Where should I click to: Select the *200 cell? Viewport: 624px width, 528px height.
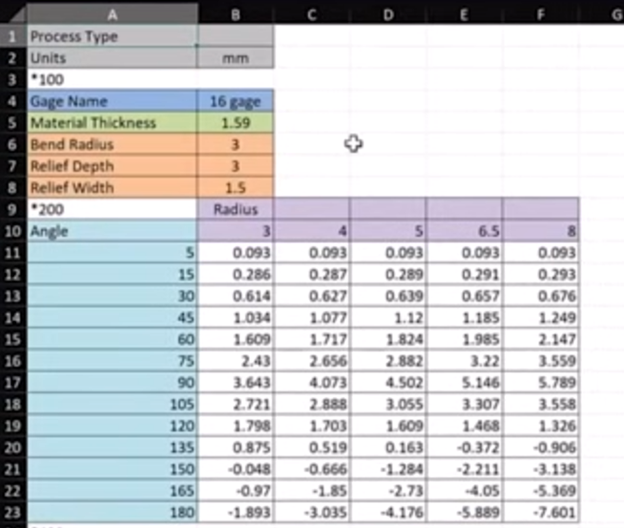(x=111, y=210)
